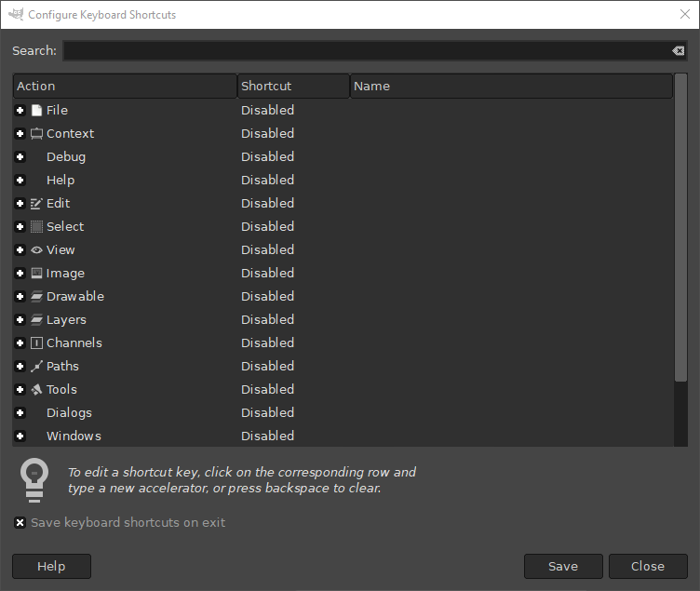This screenshot has width=700, height=591.
Task: Click the Channels icon
Action: (37, 343)
